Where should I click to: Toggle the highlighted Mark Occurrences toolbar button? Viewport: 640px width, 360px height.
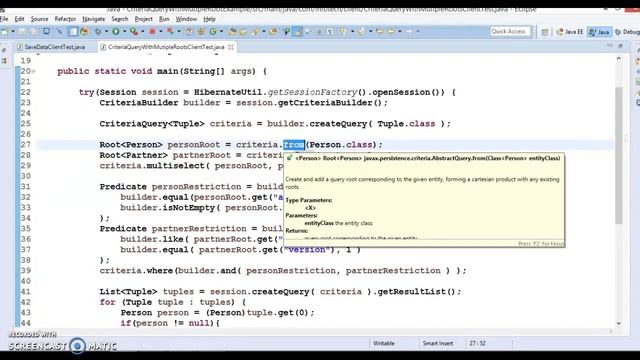point(297,31)
